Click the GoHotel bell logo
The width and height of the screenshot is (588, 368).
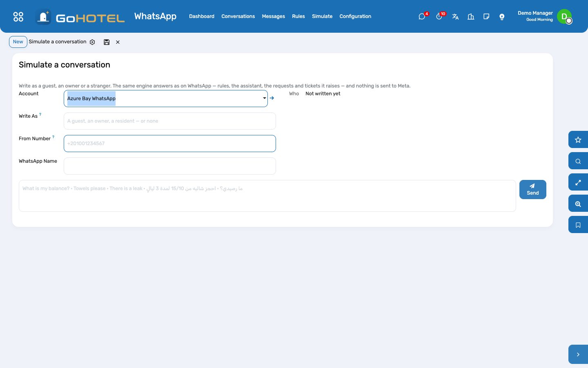tap(43, 17)
